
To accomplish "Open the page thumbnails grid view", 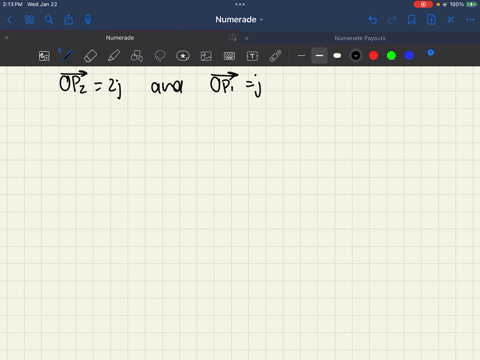I will pyautogui.click(x=29, y=20).
